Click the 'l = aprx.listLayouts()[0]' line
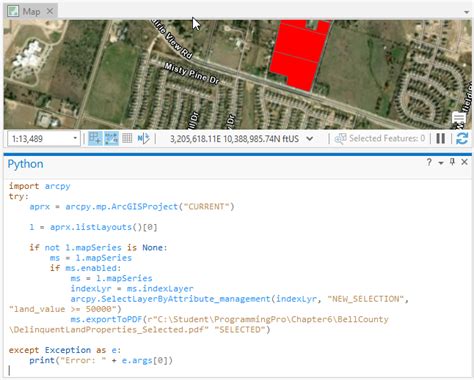Viewport: 474px width, 380px height. [93, 227]
